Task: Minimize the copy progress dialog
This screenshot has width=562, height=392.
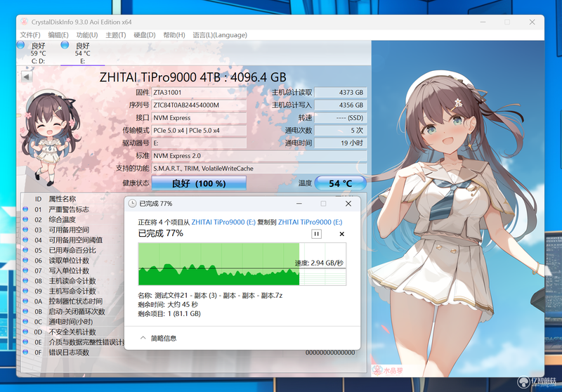Action: 299,204
